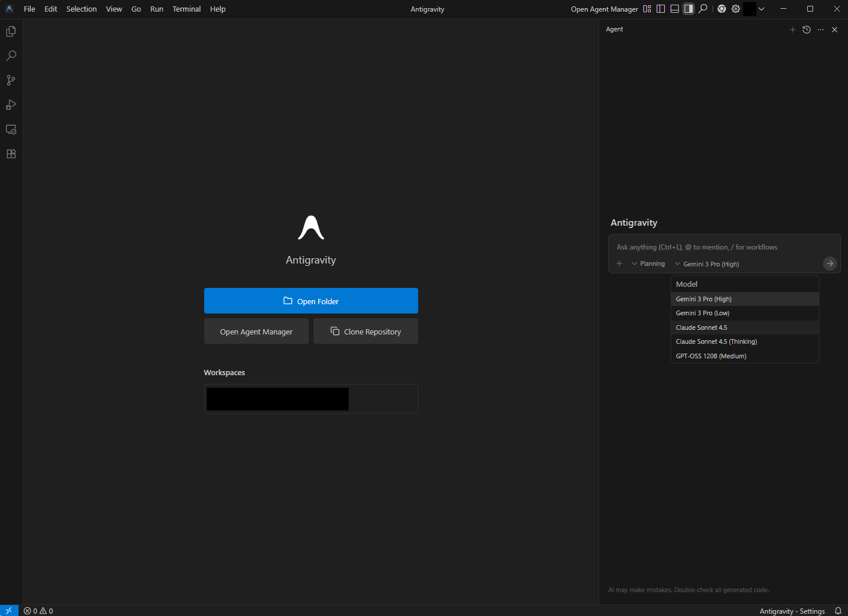Select Gemini 3 Pro (High) model
The width and height of the screenshot is (848, 616).
[745, 299]
